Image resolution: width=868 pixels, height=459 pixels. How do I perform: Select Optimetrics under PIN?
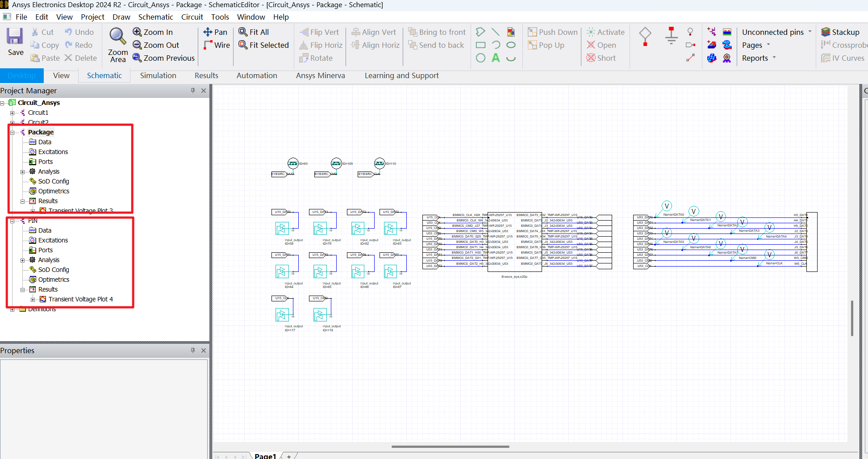pyautogui.click(x=49, y=280)
